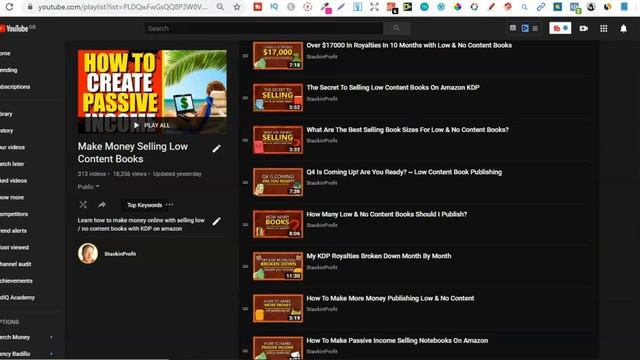Open Library in sidebar
Viewport: 640px width, 360px height.
click(x=6, y=114)
